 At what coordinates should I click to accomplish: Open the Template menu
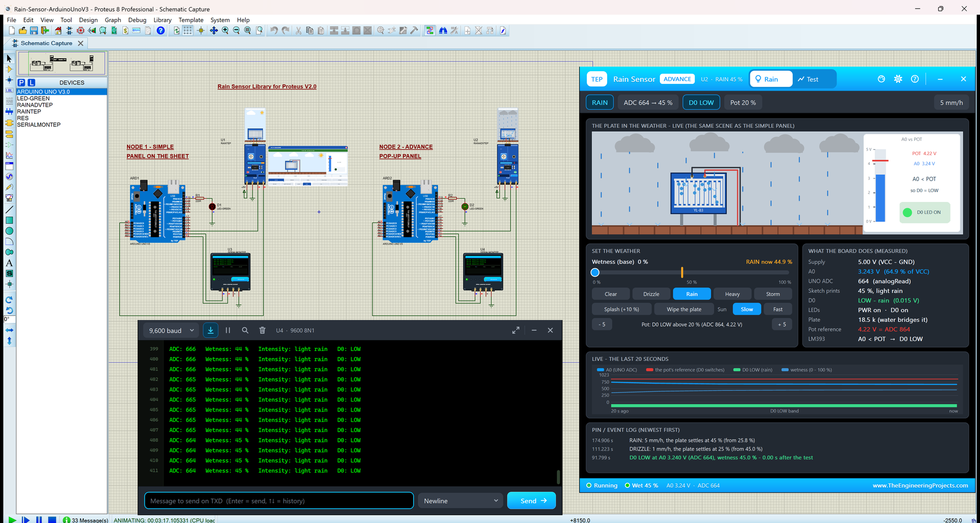(191, 20)
